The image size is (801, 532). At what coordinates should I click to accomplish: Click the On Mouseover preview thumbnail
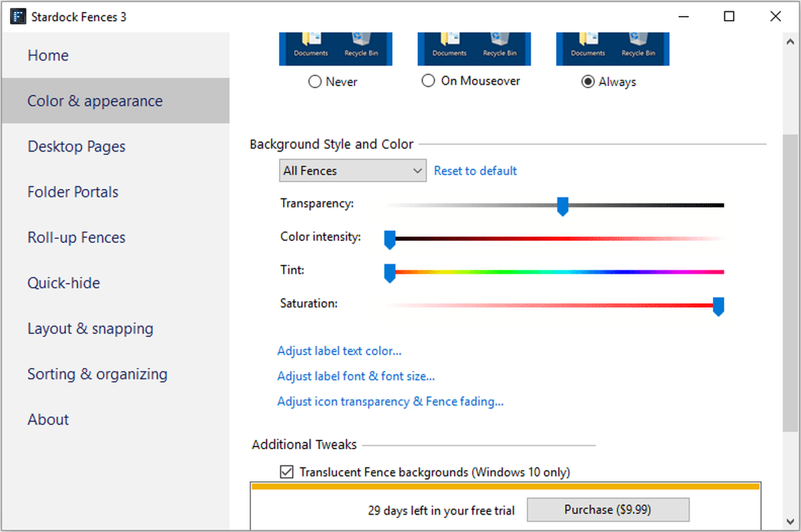pos(474,49)
